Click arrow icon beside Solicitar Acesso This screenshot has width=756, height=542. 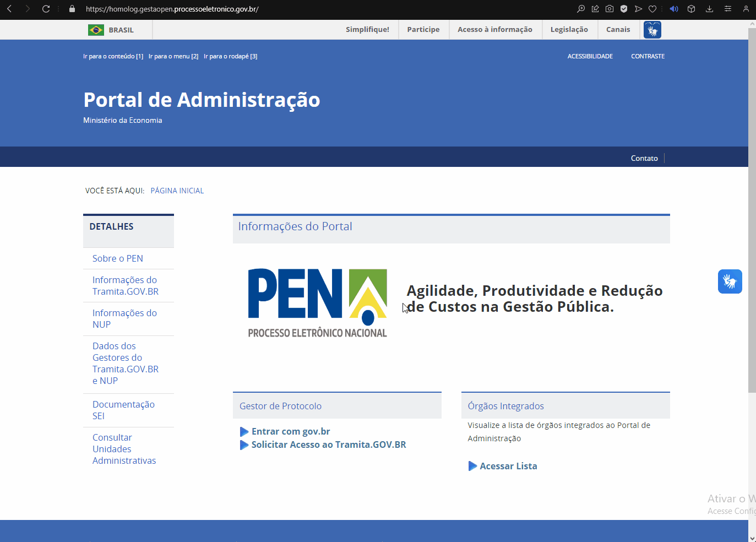click(244, 445)
